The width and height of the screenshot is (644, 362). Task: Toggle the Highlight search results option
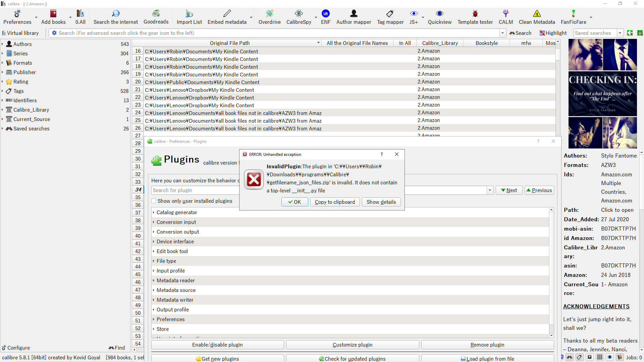coord(553,33)
